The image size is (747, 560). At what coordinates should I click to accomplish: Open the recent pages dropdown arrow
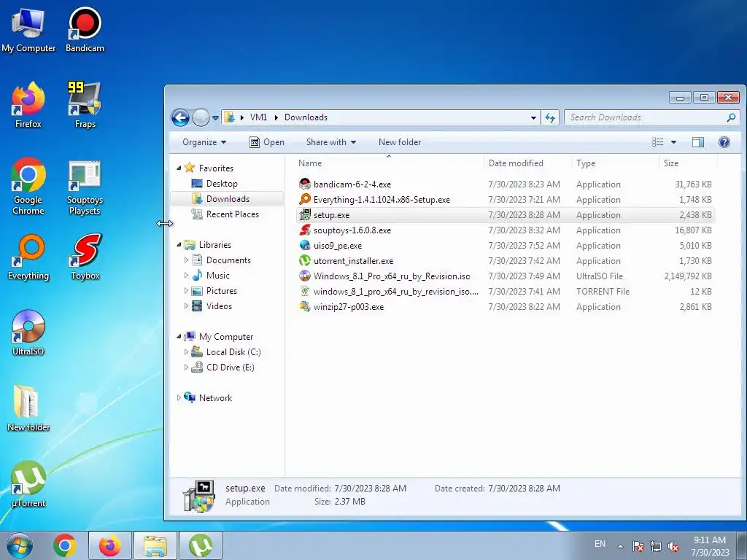215,117
